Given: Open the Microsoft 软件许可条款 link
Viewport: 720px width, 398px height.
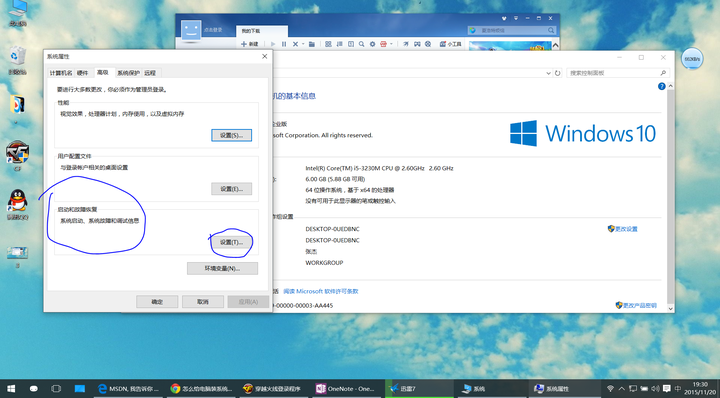Looking at the screenshot, I should click(x=321, y=291).
